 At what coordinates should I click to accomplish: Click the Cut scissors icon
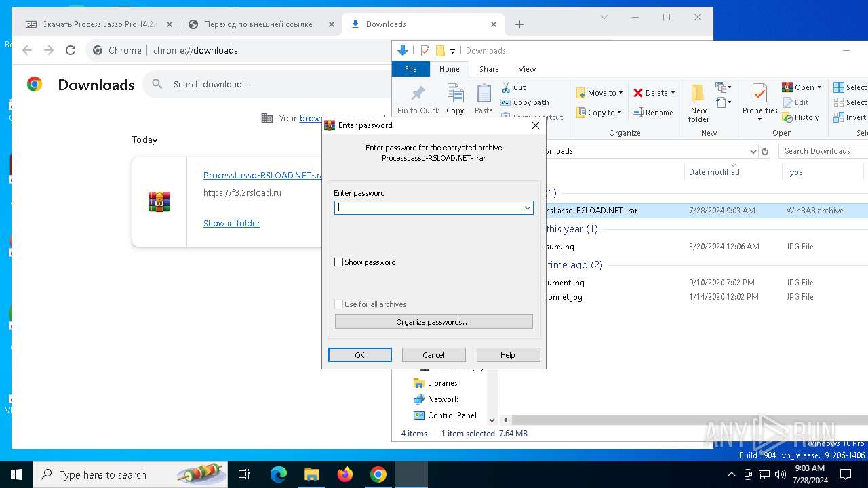coord(506,87)
